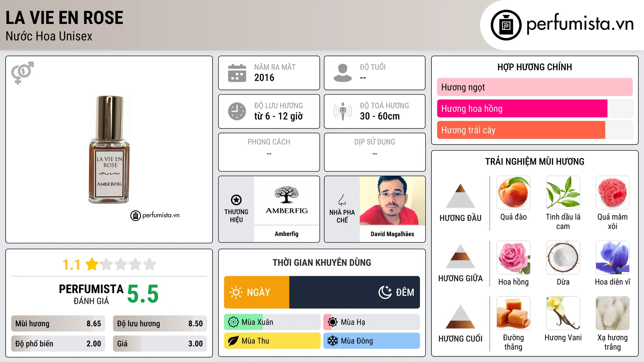644x362 pixels.
Task: Click the La Vie En Rose bottle photo
Action: 109,150
